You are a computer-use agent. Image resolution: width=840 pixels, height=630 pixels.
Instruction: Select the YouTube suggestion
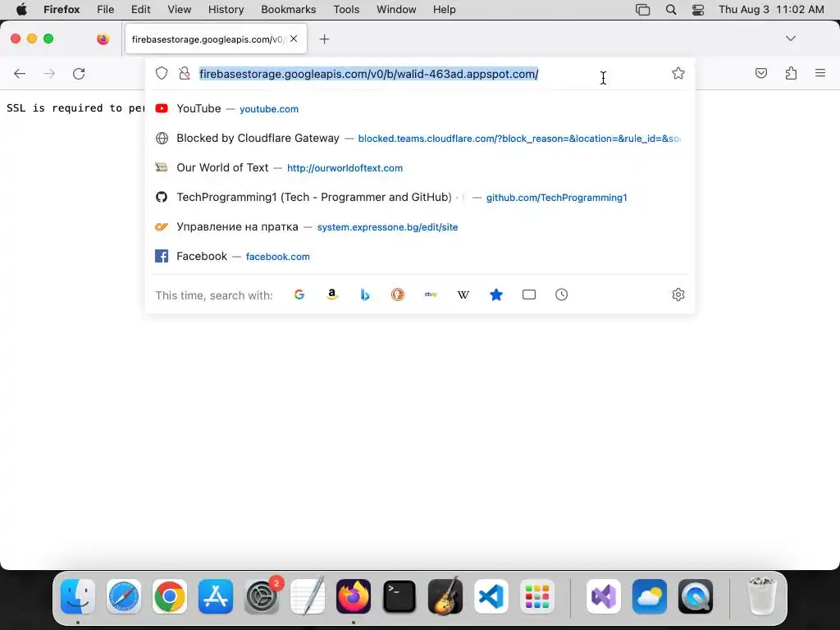point(420,109)
